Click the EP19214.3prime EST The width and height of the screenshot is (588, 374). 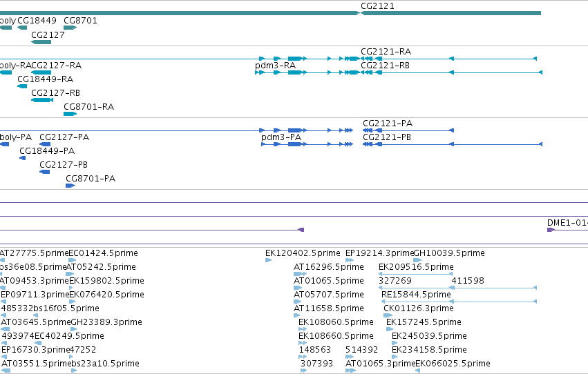pyautogui.click(x=350, y=260)
